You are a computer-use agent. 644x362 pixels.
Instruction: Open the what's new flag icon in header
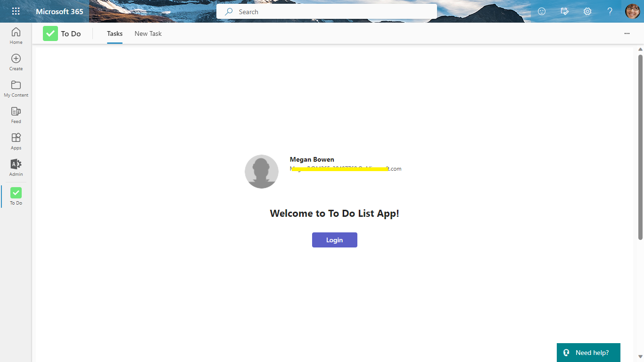click(x=564, y=11)
